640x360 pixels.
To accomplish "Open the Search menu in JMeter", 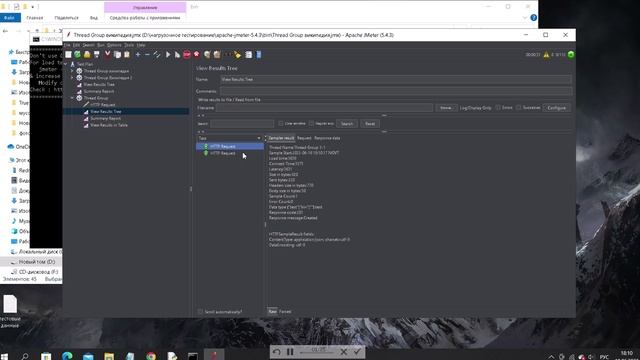I will [x=89, y=45].
